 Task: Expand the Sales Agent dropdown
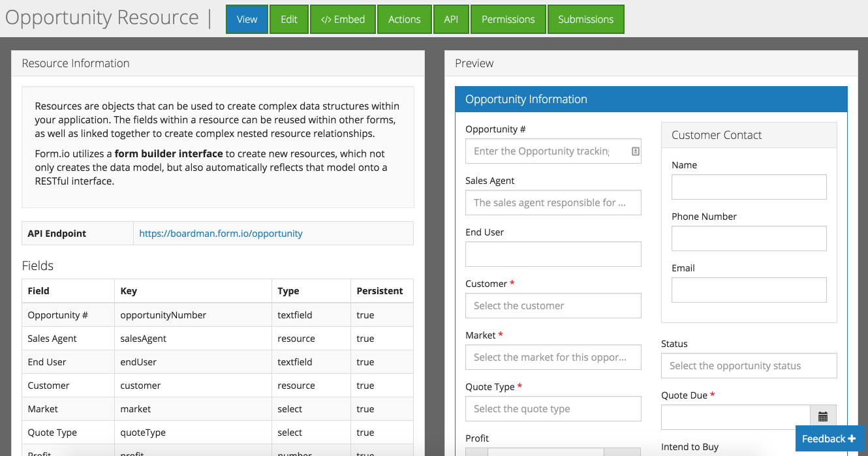[x=553, y=203]
